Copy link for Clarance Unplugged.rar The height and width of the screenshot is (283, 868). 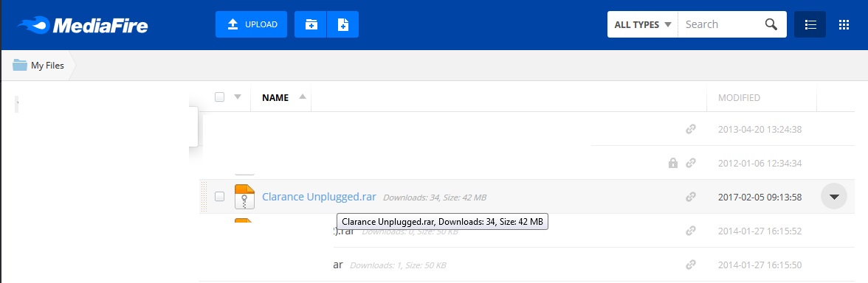tap(690, 197)
